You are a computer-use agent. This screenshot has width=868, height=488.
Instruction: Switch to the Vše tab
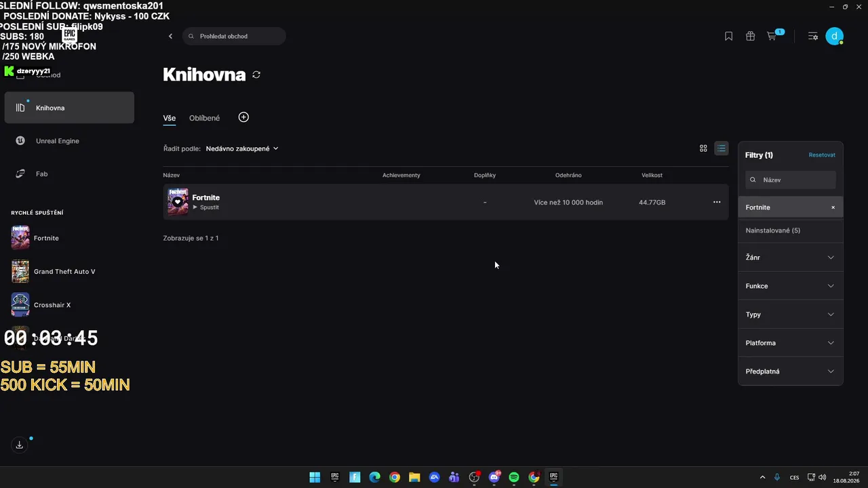point(170,118)
